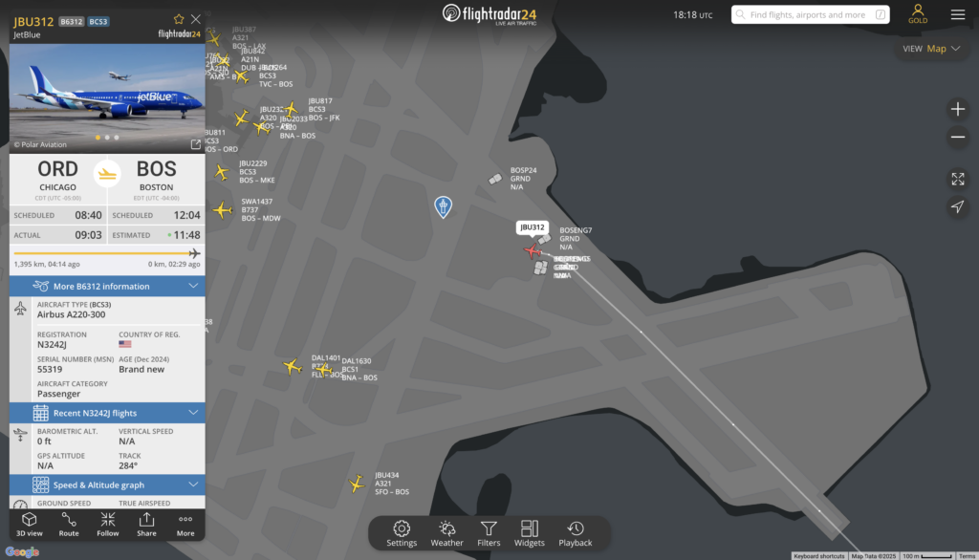This screenshot has height=560, width=979.
Task: Open the Weather layer options
Action: tap(447, 534)
